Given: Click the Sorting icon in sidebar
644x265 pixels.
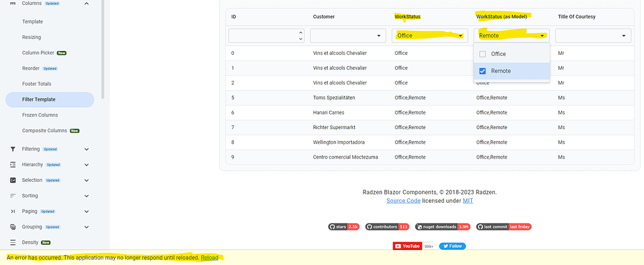Looking at the screenshot, I should click(13, 196).
